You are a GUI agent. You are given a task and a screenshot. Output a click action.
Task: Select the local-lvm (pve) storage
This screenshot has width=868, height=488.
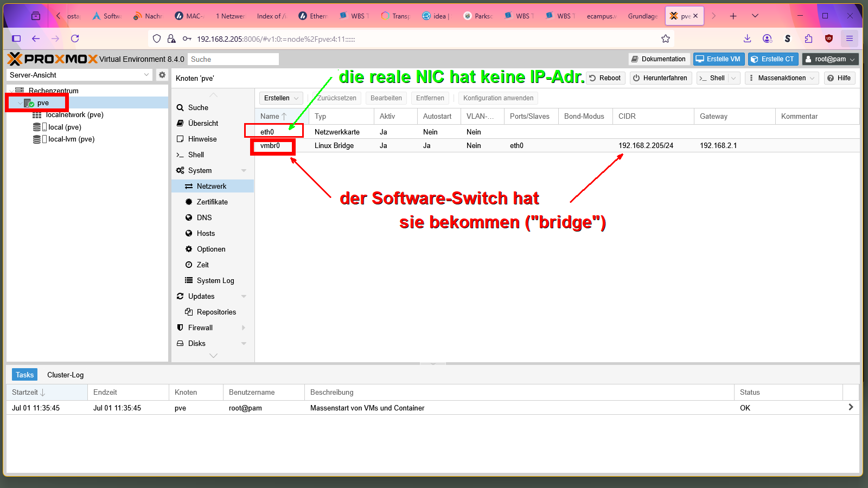pos(71,139)
